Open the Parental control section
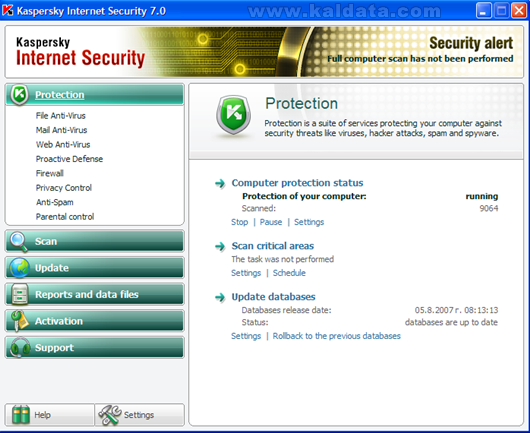 65,217
